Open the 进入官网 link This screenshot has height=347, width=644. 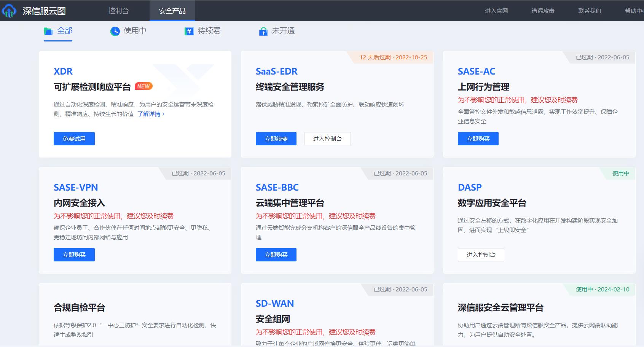pyautogui.click(x=496, y=11)
